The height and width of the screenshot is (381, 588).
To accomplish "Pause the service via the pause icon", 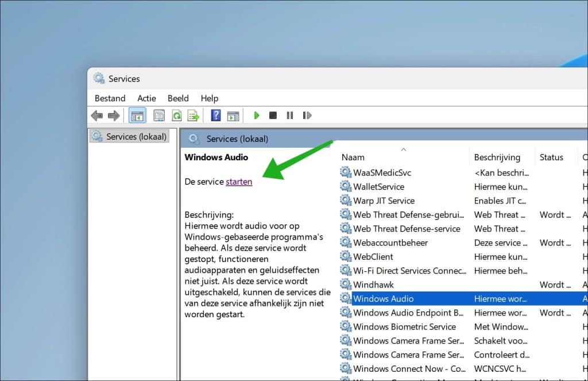I will tap(291, 115).
